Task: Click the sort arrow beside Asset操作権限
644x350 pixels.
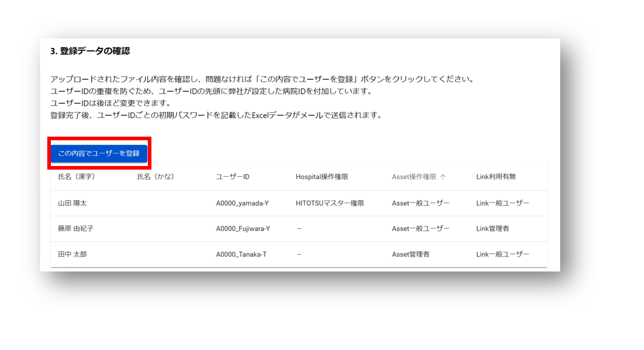Action: 443,177
